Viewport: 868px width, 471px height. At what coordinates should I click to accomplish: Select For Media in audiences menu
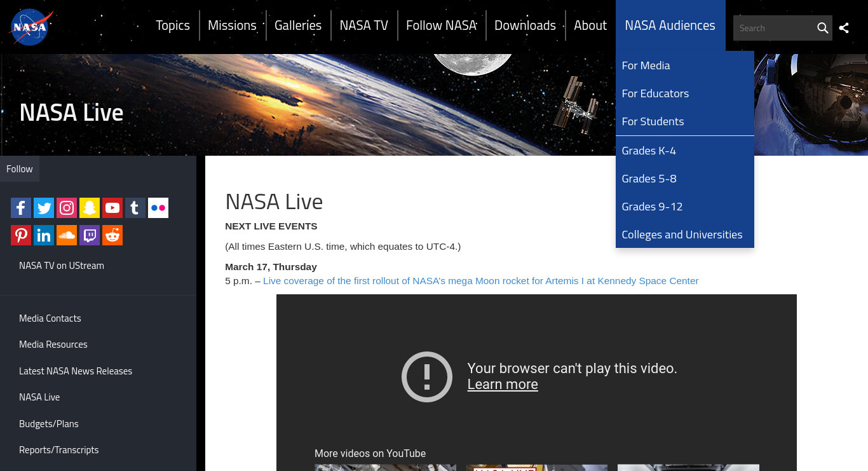click(684, 65)
